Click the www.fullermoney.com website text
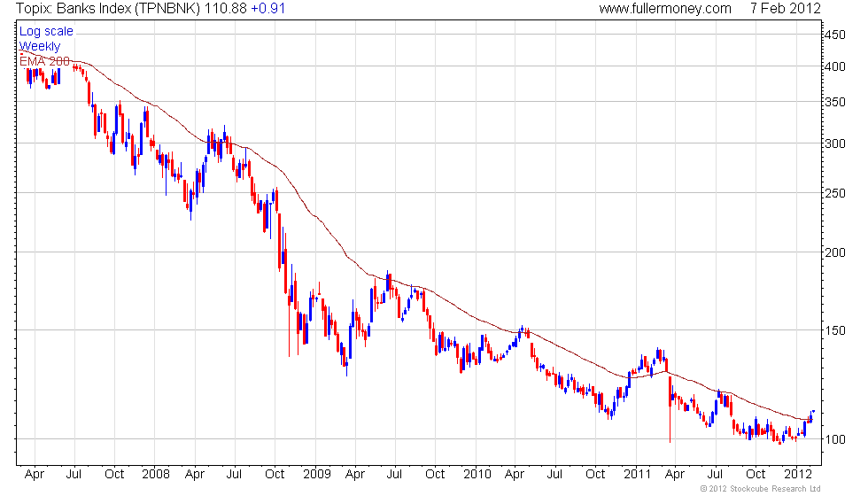Image resolution: width=868 pixels, height=496 pixels. pos(665,9)
